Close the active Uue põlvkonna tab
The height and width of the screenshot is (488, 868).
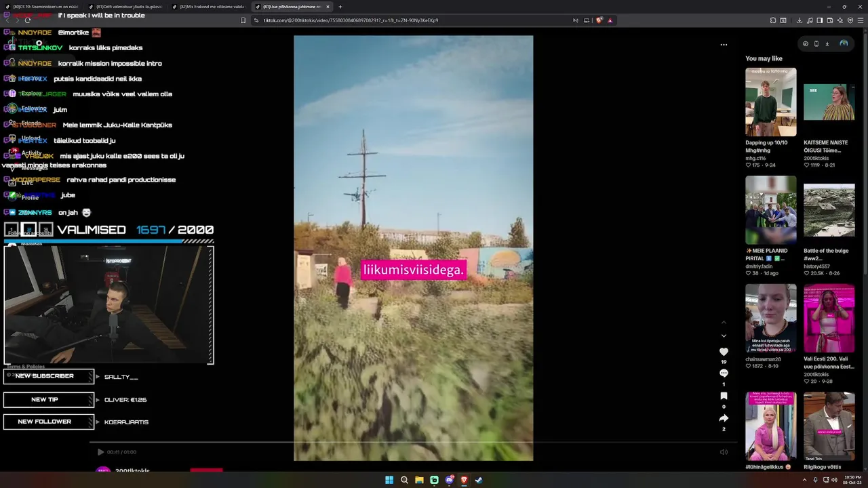[328, 7]
